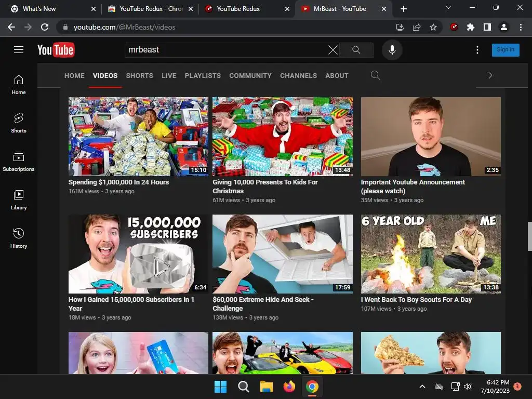This screenshot has width=532, height=399.
Task: Open Subscriptions in the sidebar
Action: click(x=19, y=162)
